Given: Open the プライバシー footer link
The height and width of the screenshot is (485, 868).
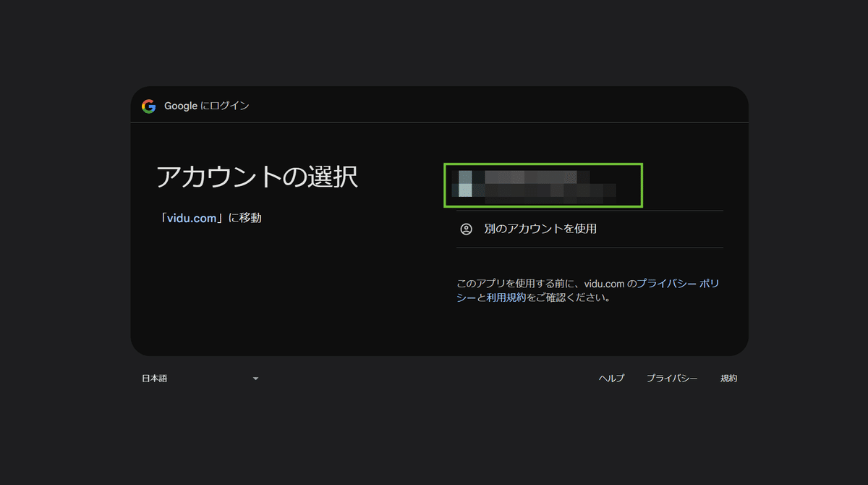Looking at the screenshot, I should click(672, 379).
